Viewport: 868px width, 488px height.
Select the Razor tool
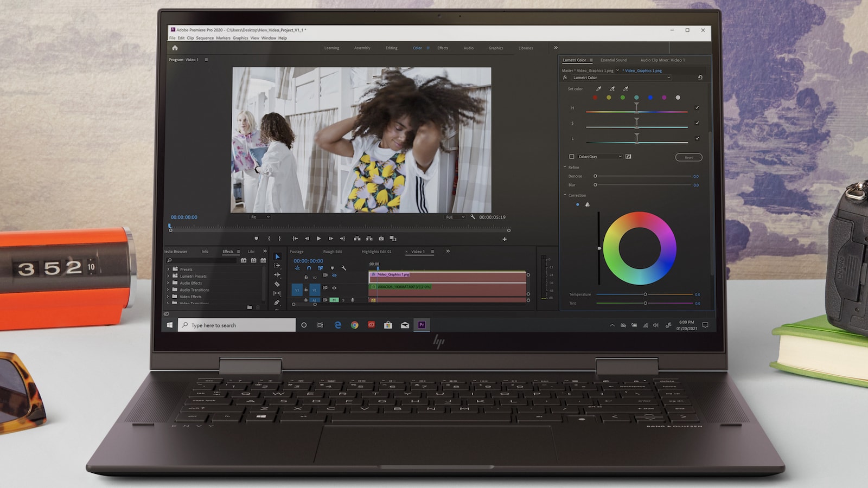click(x=277, y=284)
